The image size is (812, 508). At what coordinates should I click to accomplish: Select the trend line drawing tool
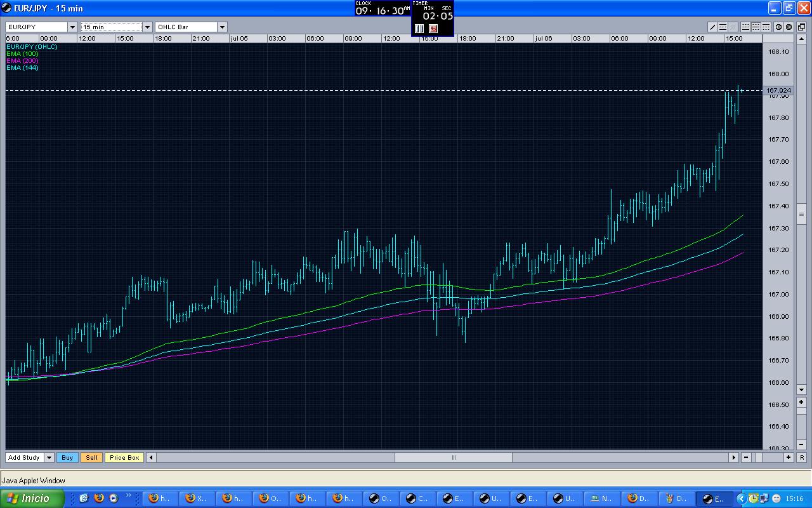coord(712,27)
